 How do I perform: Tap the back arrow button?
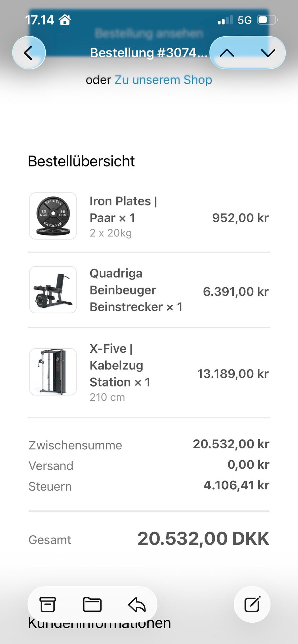pos(29,53)
